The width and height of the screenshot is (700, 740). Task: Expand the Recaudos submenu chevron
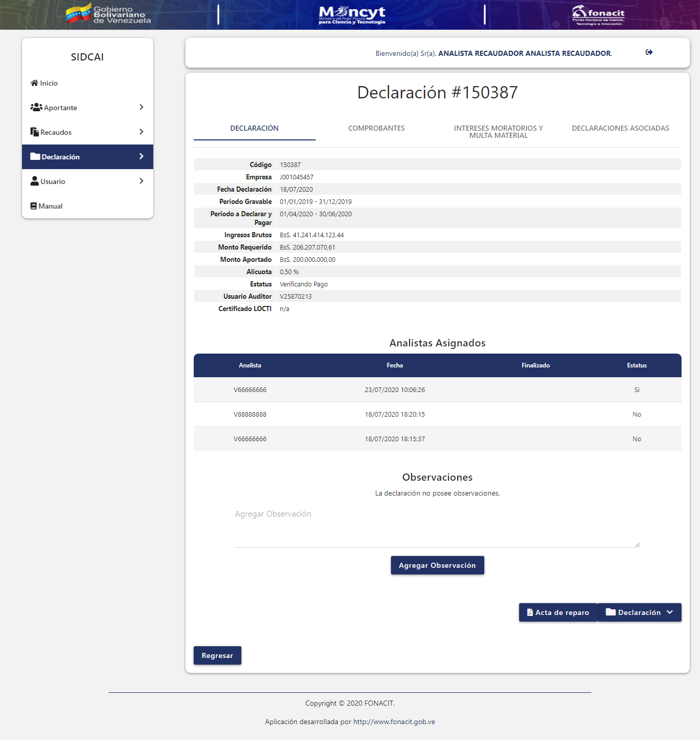tap(141, 132)
